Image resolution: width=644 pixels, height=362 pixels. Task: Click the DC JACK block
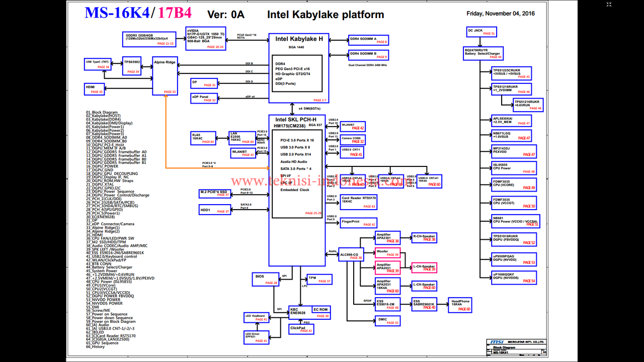pos(481,32)
